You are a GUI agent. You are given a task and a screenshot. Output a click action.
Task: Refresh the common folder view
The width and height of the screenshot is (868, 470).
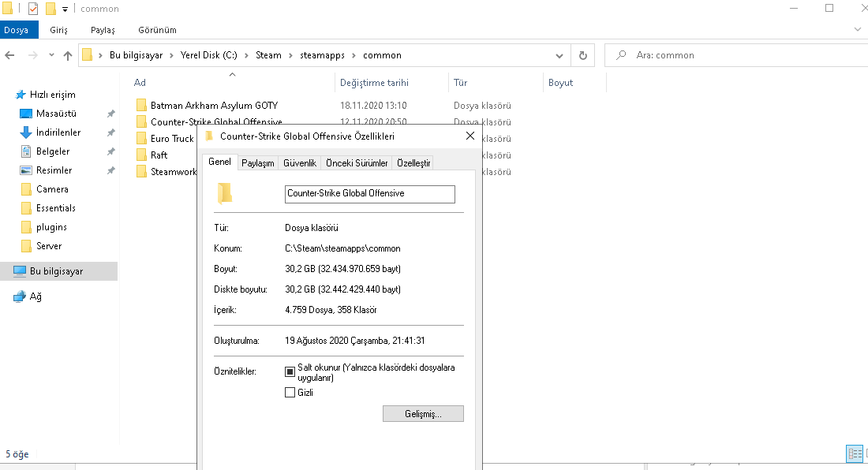tap(582, 55)
